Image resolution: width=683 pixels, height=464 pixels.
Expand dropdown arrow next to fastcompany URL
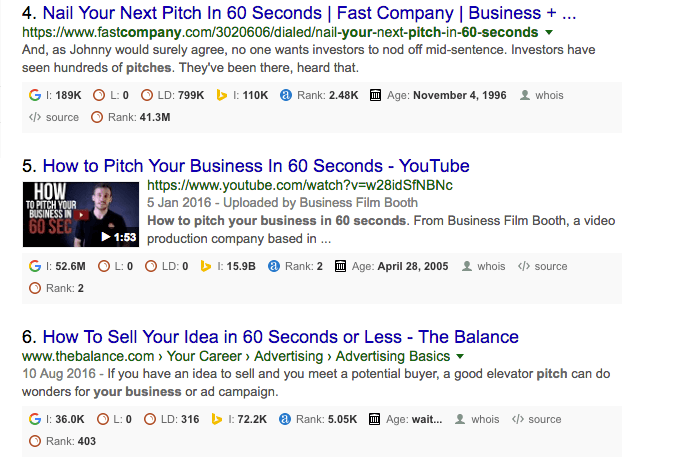549,32
